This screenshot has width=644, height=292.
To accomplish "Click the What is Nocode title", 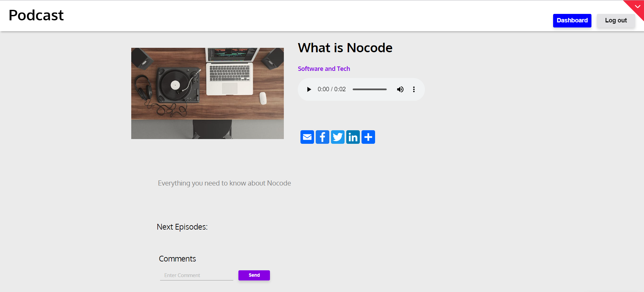I will [x=345, y=48].
